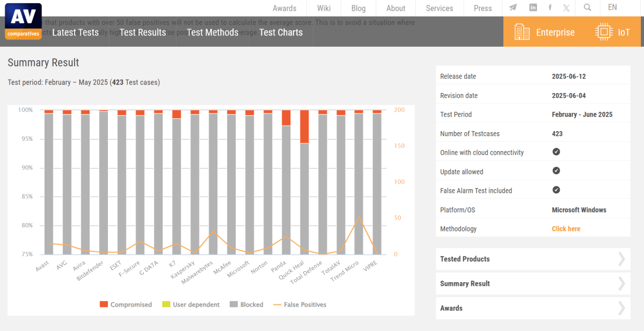Click the 'Test period: February – May 2025' line
Screen dimensions: 644x331
click(84, 82)
